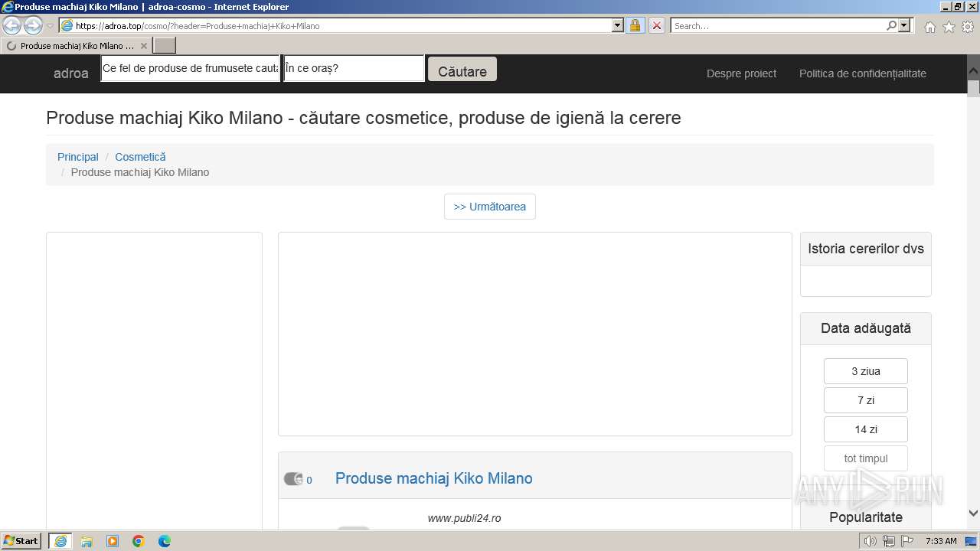Click the Căutare search button
The width and height of the screenshot is (980, 551).
[x=462, y=70]
